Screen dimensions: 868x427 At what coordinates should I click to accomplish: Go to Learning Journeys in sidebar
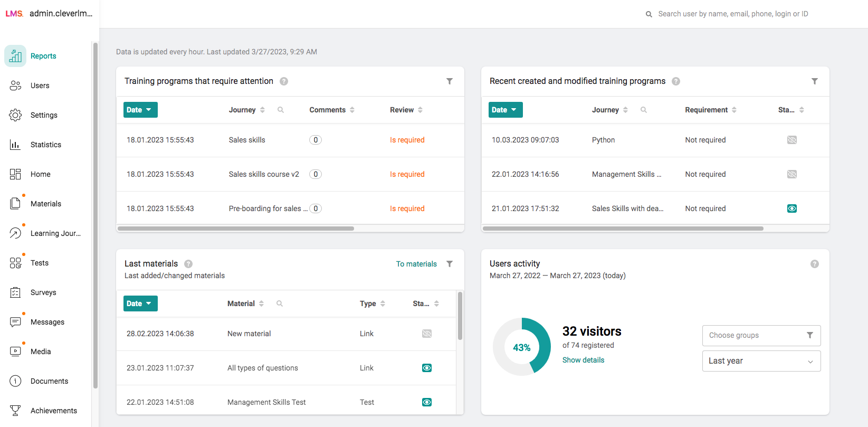55,233
